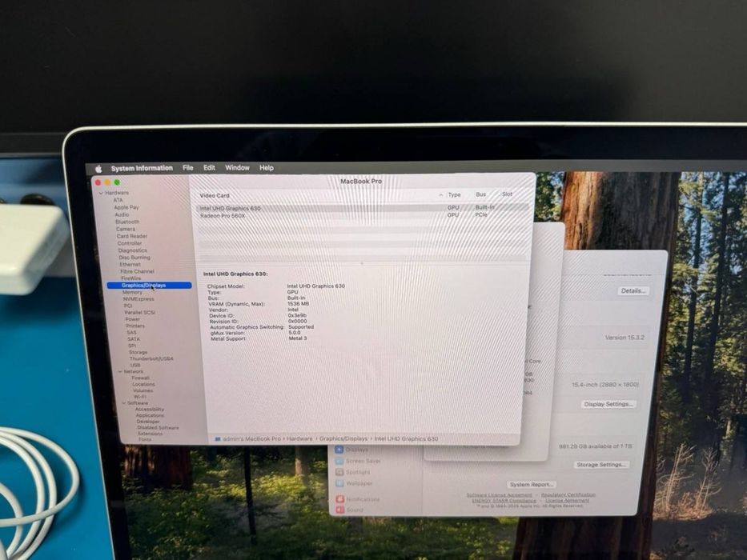Select ATA in the hardware list
Image resolution: width=747 pixels, height=560 pixels.
coord(118,200)
